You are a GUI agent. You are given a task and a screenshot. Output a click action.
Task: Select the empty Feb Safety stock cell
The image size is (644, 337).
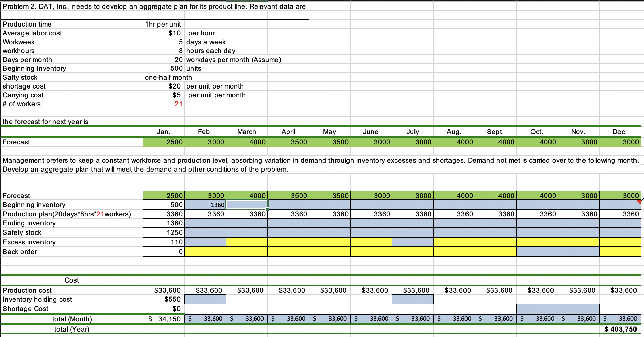205,232
